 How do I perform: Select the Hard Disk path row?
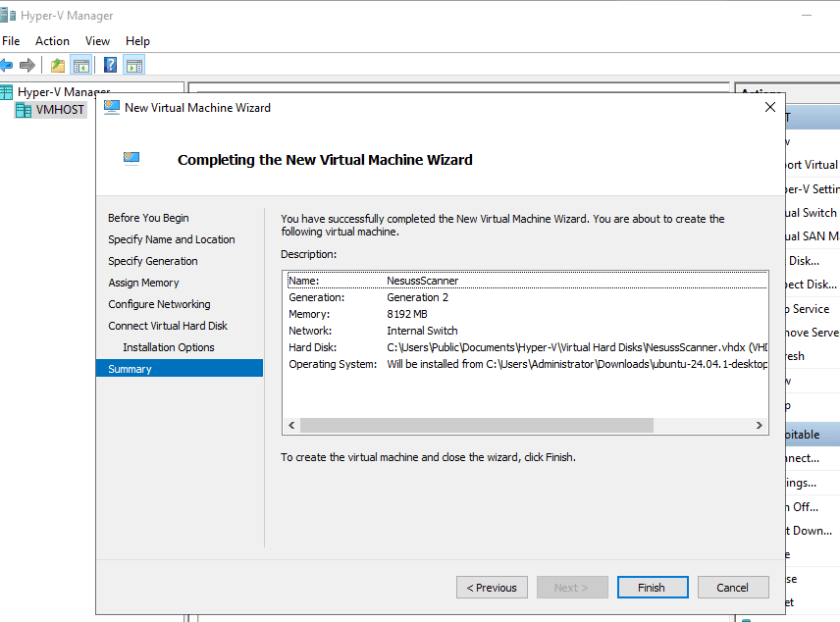tap(527, 347)
